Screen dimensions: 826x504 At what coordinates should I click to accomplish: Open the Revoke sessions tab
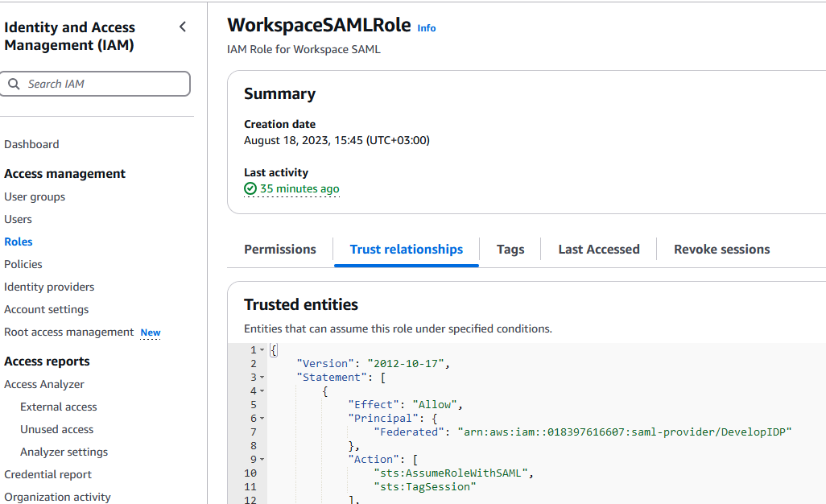click(721, 250)
